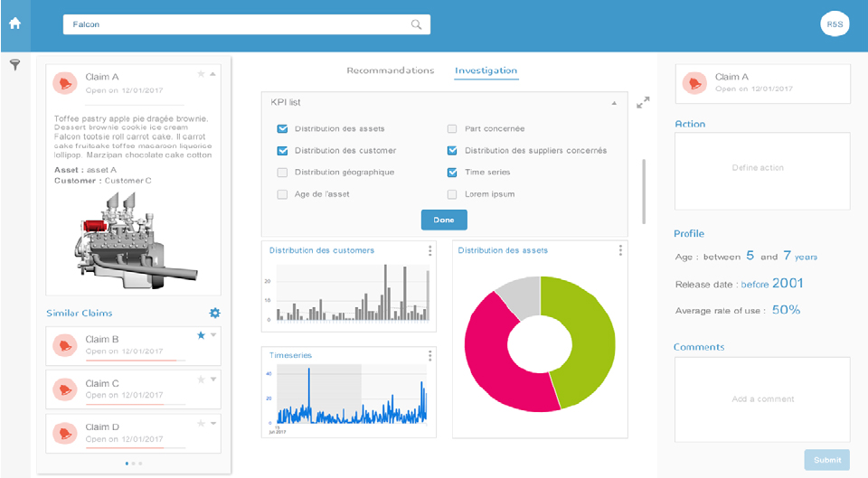The height and width of the screenshot is (478, 868).
Task: Open options menu for Distribution des customers chart
Action: [429, 250]
